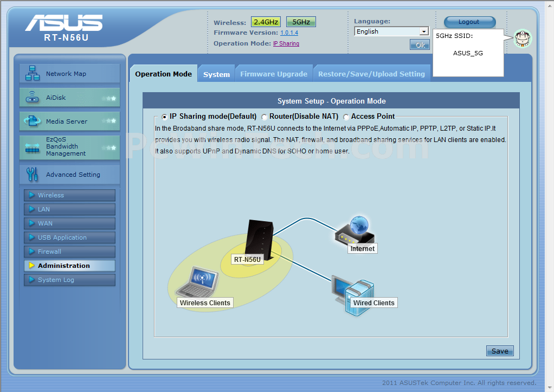Open the IP Sharing operation mode link

[x=286, y=43]
